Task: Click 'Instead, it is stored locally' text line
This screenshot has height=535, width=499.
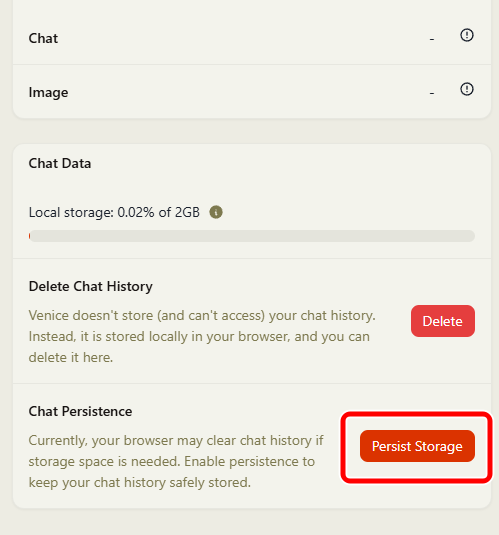Action: point(199,337)
